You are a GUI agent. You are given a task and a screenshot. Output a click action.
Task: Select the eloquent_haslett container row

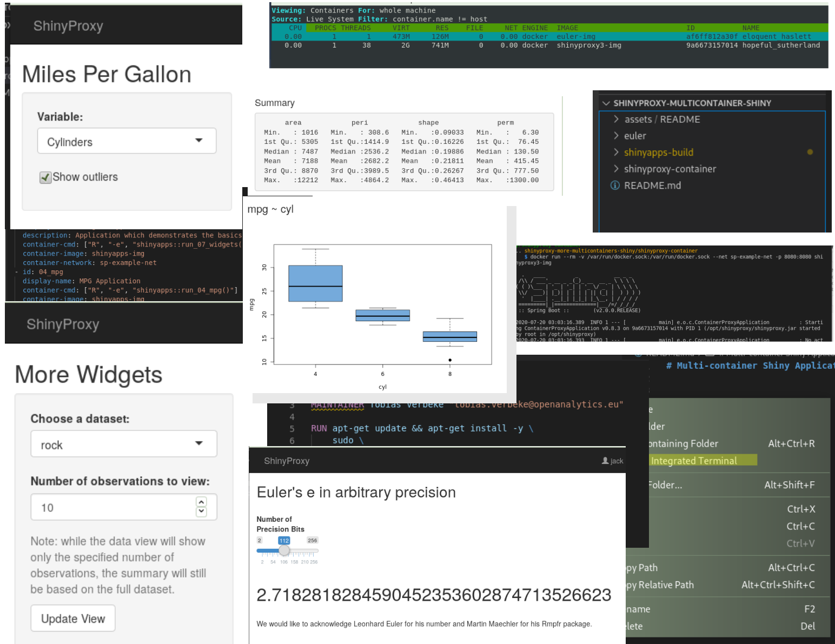[549, 37]
